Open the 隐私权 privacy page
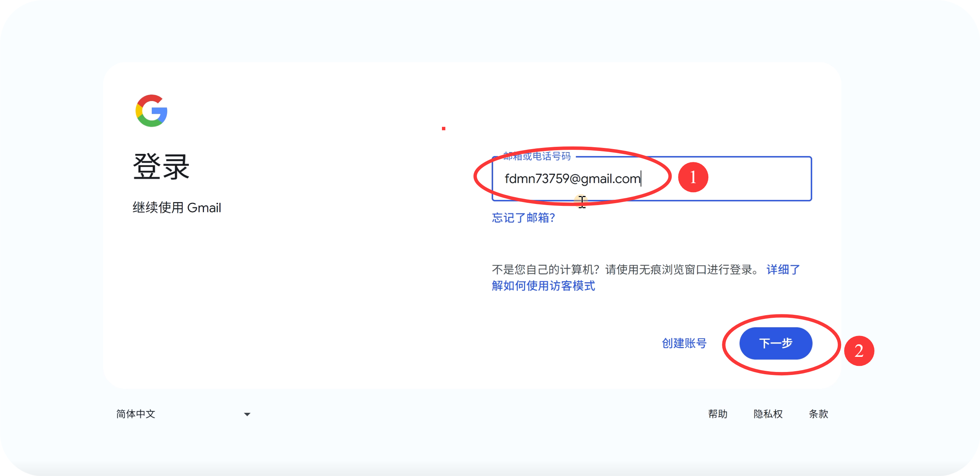 (x=768, y=414)
